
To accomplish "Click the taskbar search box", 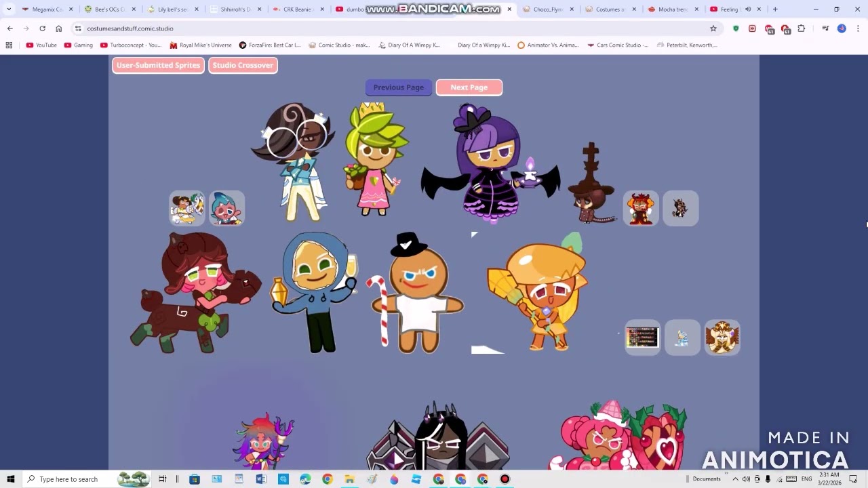I will [87, 479].
